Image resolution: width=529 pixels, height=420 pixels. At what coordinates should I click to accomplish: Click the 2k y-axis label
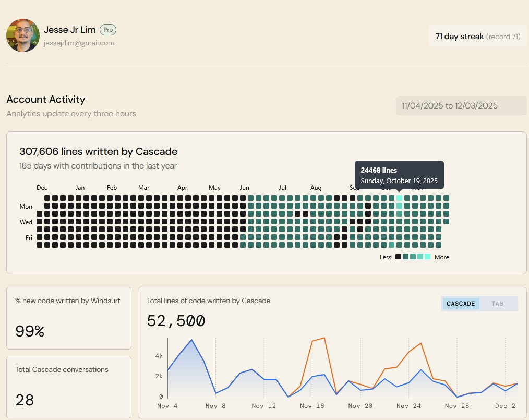(159, 376)
